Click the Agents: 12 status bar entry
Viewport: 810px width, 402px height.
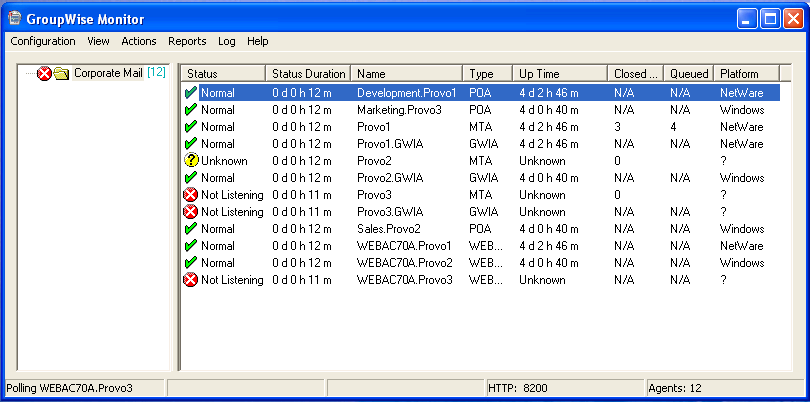tap(675, 388)
